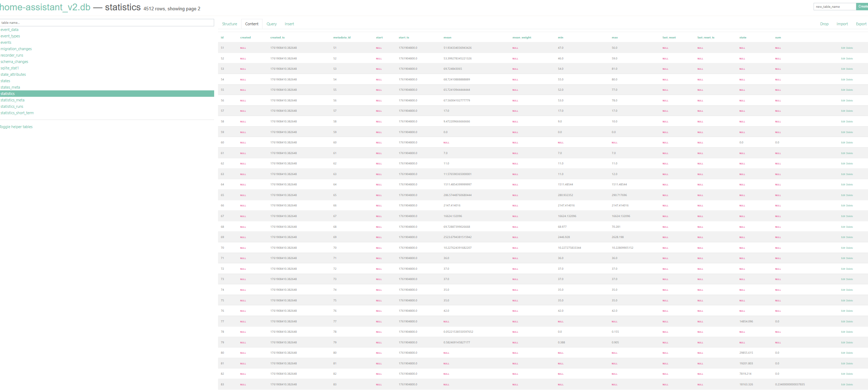Click the home-assistant_v2.db database title

click(x=45, y=7)
